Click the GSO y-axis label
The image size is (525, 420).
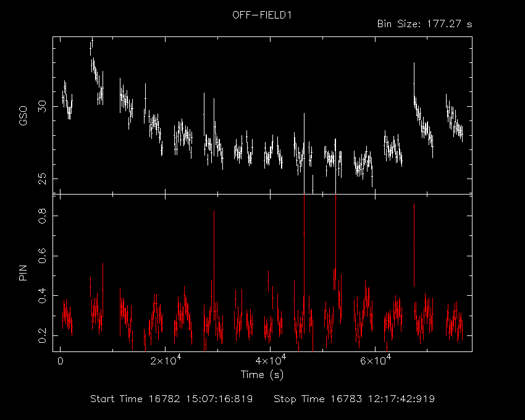(x=23, y=115)
